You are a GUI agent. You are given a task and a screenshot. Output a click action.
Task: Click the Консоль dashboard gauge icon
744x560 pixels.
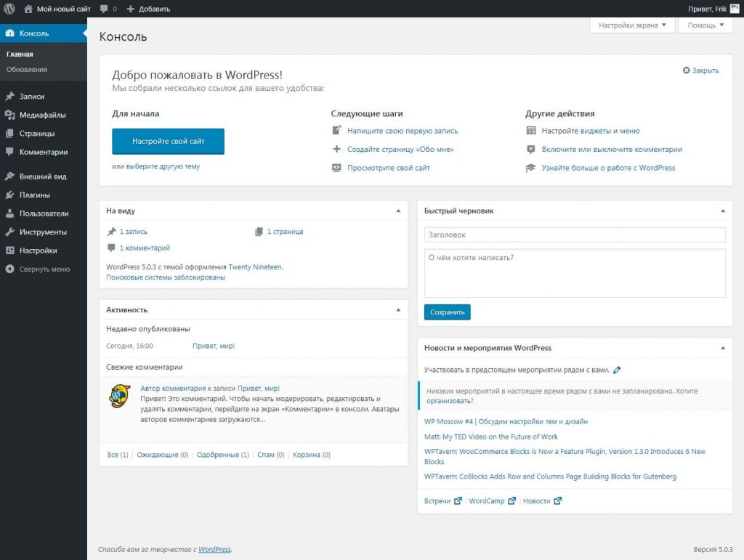[x=9, y=33]
